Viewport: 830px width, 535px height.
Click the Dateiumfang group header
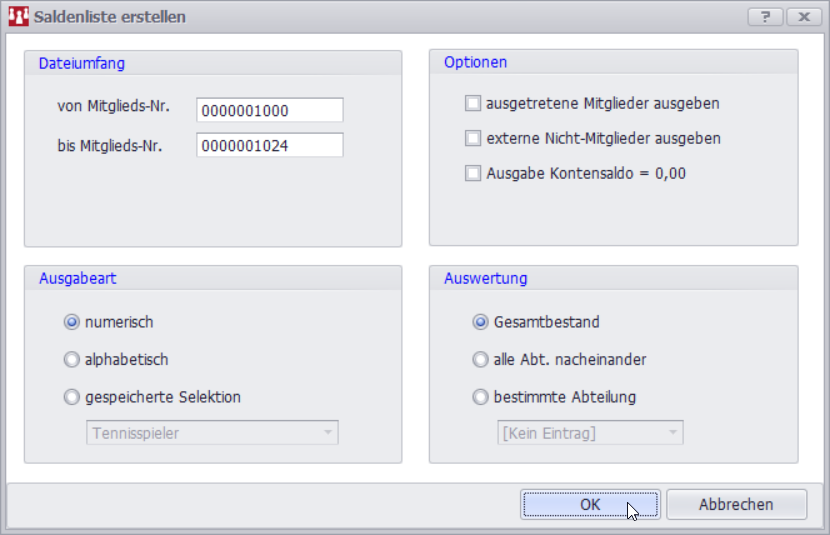click(82, 62)
